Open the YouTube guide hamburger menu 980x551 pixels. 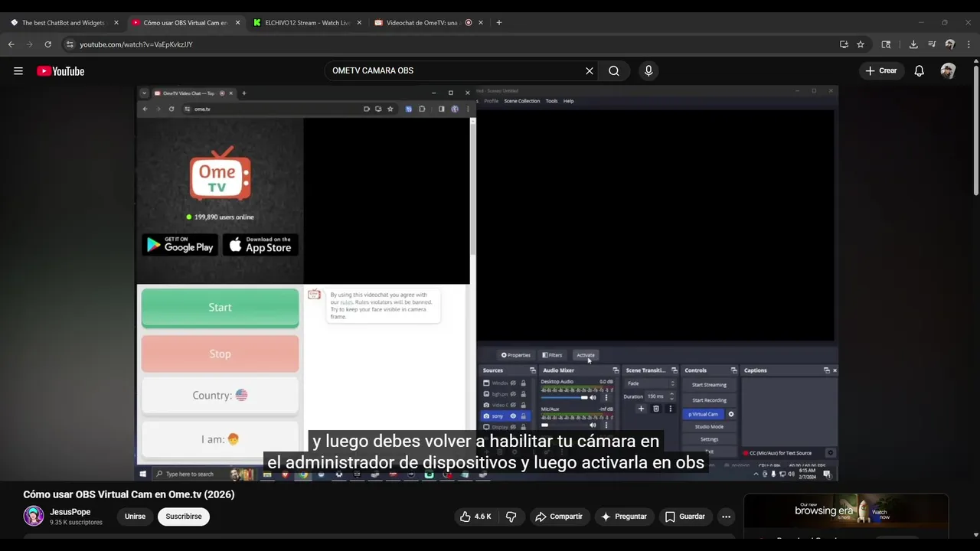18,71
